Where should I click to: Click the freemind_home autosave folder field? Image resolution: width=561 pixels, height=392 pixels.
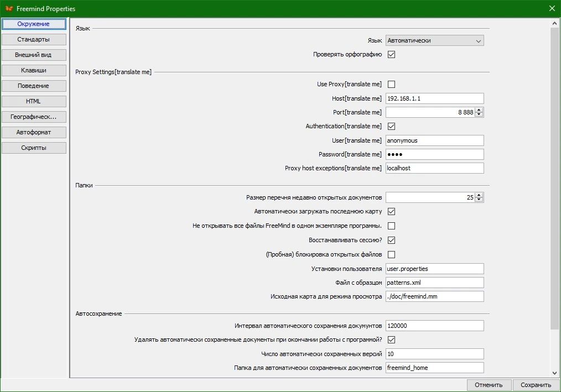coord(435,368)
